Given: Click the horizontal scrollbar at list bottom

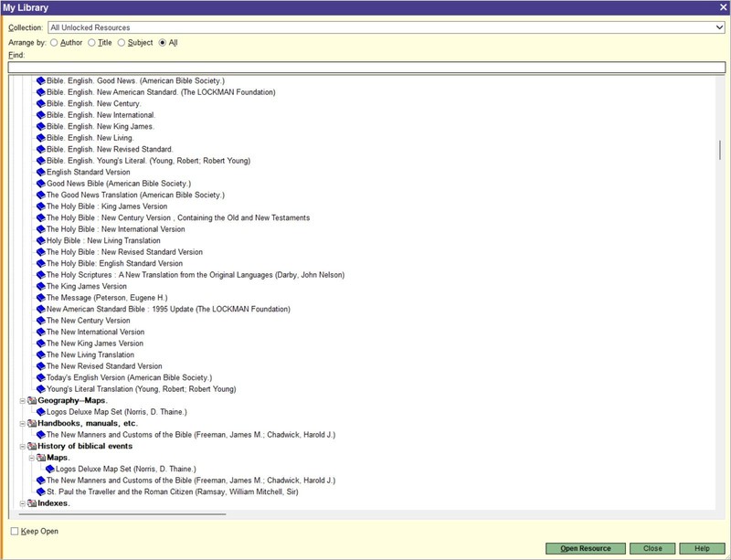Looking at the screenshot, I should [x=122, y=514].
